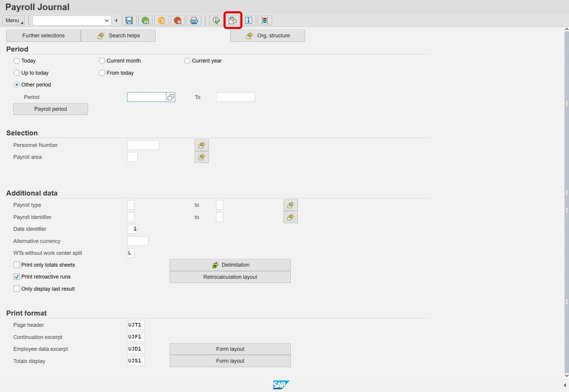
Task: Click the green Back icon
Action: click(x=146, y=20)
